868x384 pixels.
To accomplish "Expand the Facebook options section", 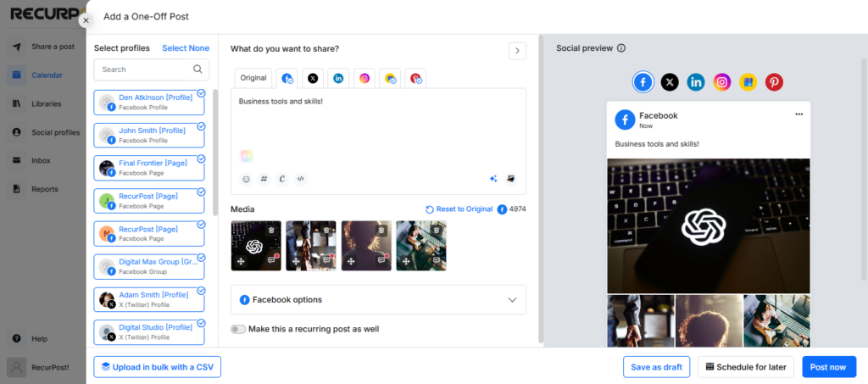I will point(378,300).
